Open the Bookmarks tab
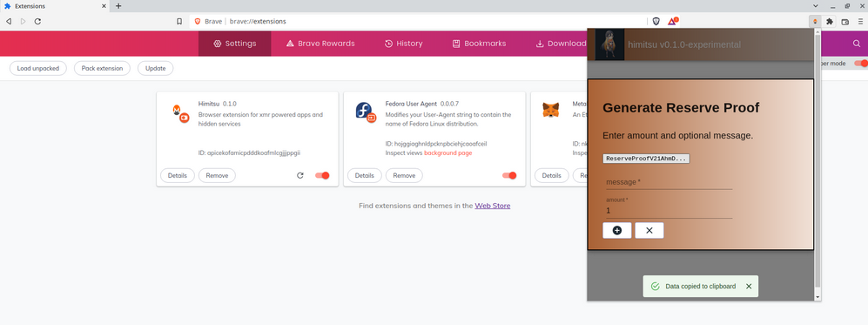 click(479, 44)
